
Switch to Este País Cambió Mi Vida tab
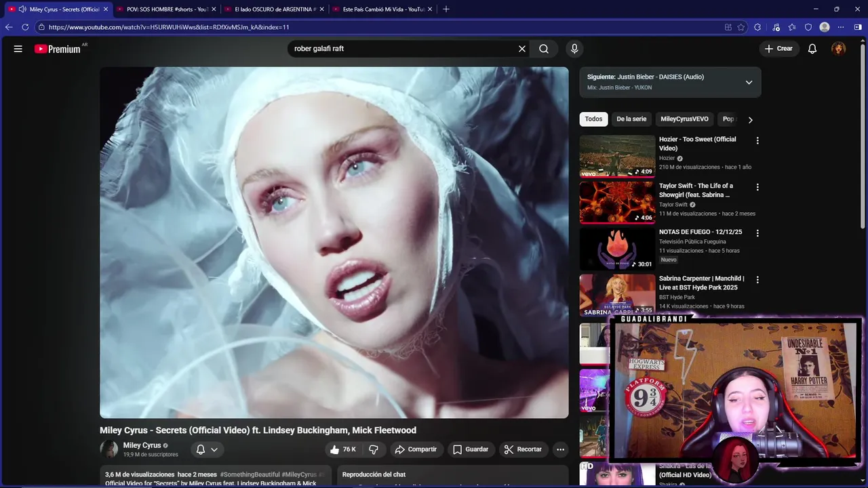pos(382,9)
